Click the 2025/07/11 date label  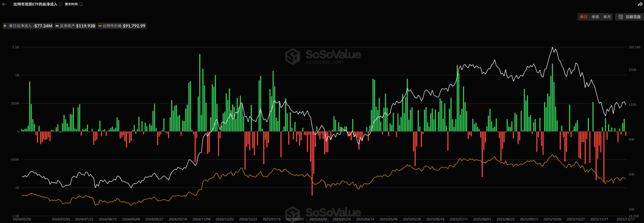tap(459, 219)
